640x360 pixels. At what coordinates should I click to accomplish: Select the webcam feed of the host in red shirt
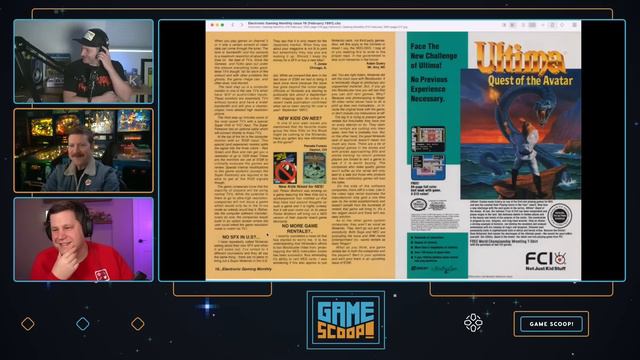pos(84,239)
